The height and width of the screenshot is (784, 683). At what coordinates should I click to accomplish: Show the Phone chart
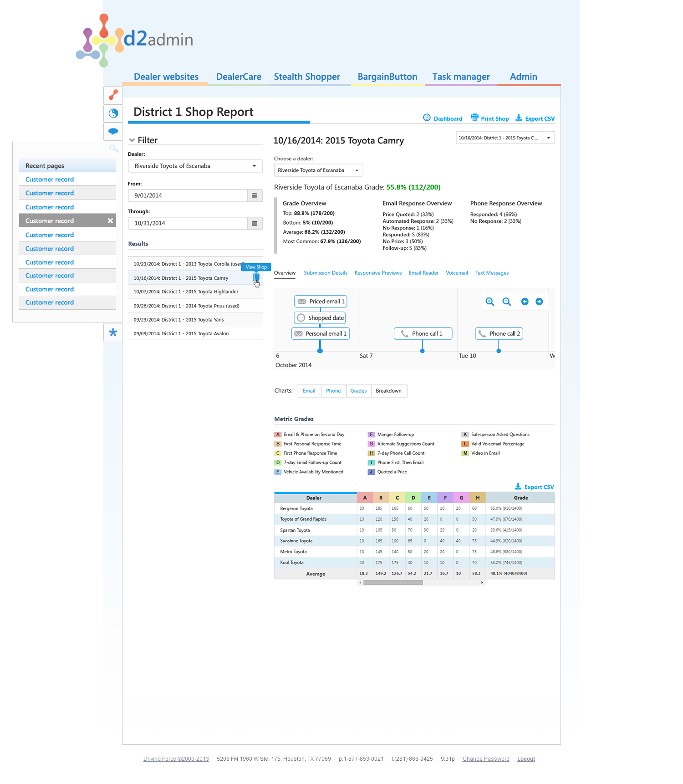click(x=333, y=391)
